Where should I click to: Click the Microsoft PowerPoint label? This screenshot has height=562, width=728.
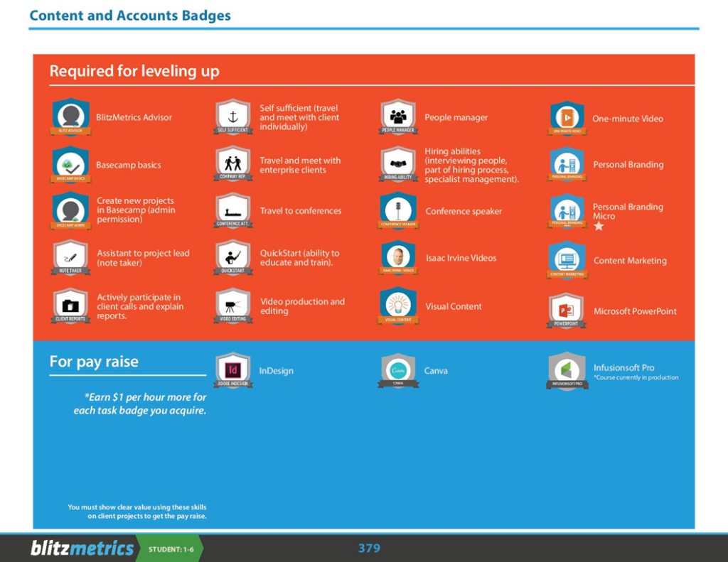point(635,311)
